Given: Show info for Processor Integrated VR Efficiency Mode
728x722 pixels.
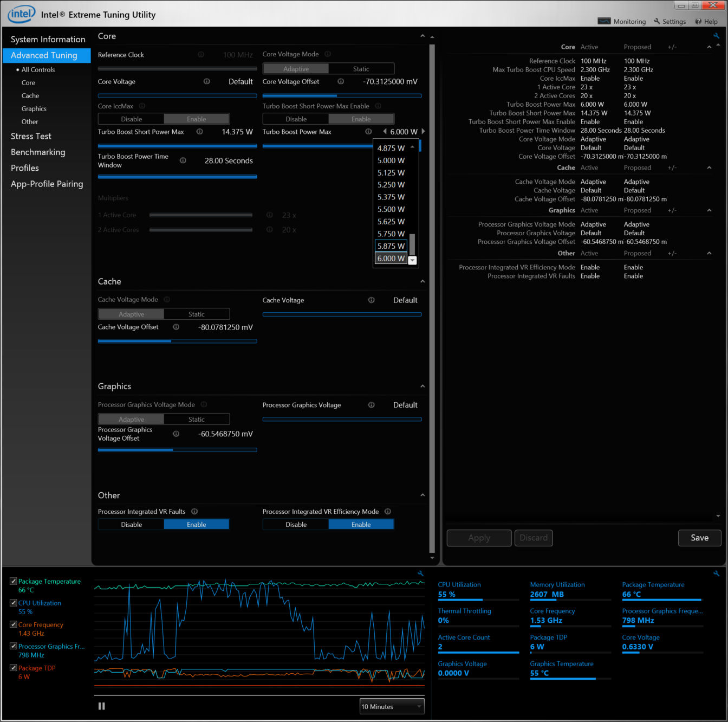Looking at the screenshot, I should click(388, 512).
